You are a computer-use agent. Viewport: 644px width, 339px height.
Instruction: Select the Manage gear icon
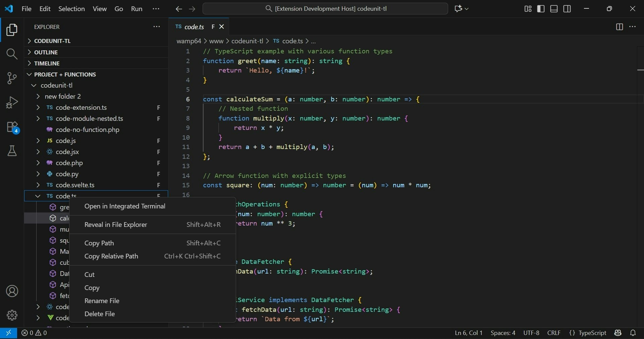pyautogui.click(x=12, y=315)
